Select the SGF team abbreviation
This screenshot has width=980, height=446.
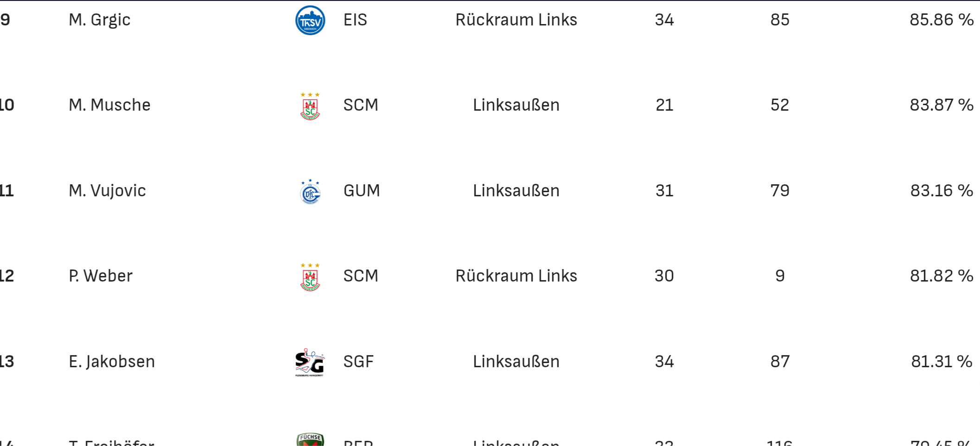(358, 362)
